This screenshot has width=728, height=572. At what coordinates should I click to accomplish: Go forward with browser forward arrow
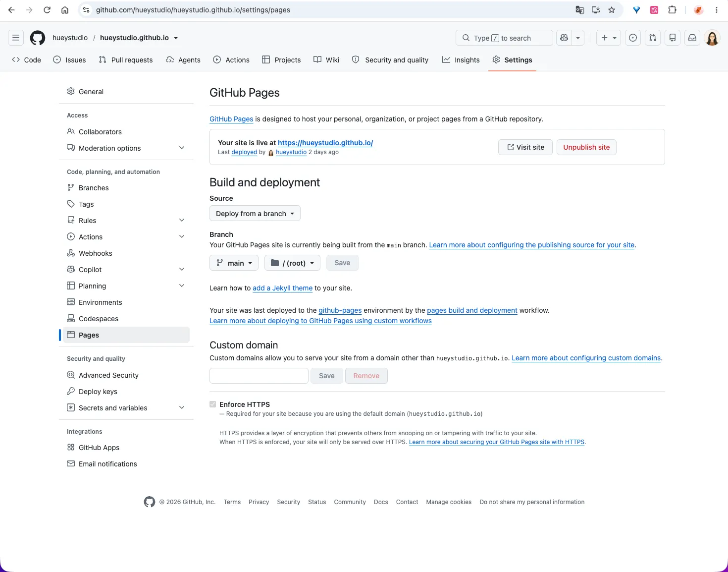coord(29,10)
